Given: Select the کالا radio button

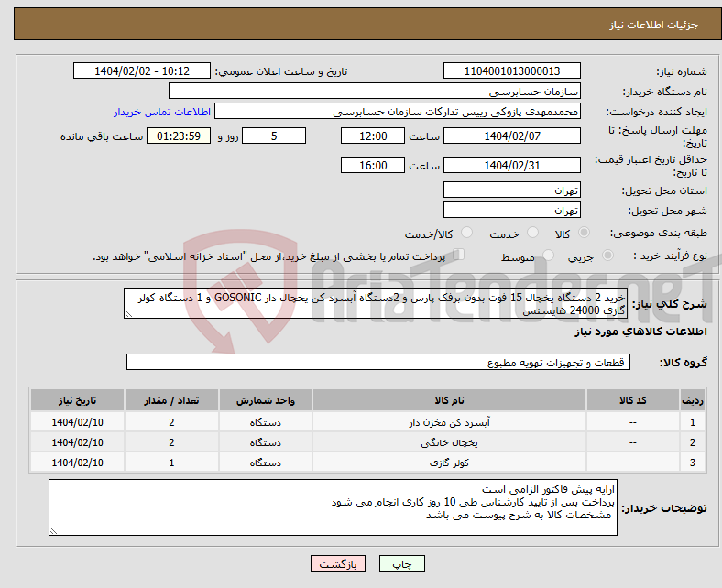Looking at the screenshot, I should pos(584,233).
